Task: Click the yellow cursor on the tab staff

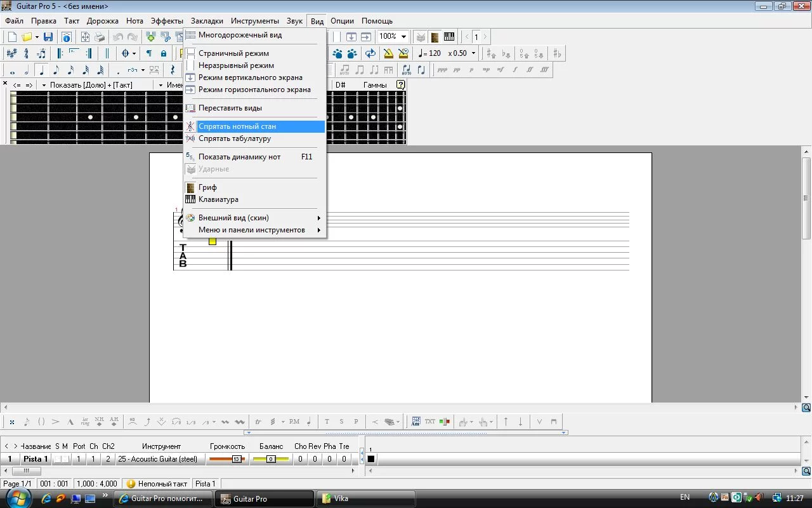Action: pos(213,241)
